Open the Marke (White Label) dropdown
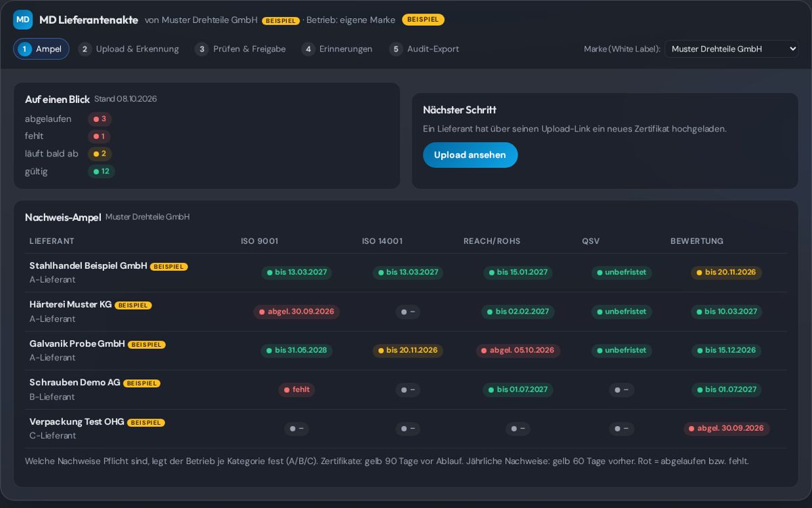 pos(731,49)
